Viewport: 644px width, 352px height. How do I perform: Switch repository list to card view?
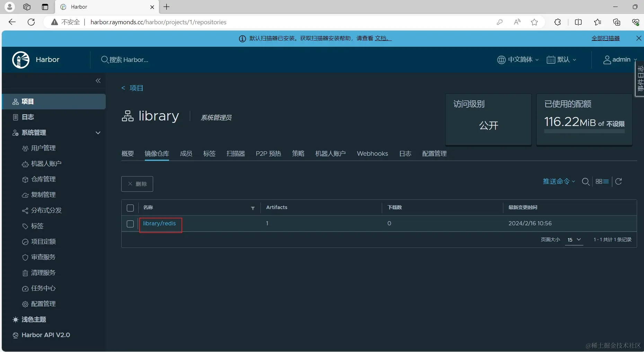(599, 181)
